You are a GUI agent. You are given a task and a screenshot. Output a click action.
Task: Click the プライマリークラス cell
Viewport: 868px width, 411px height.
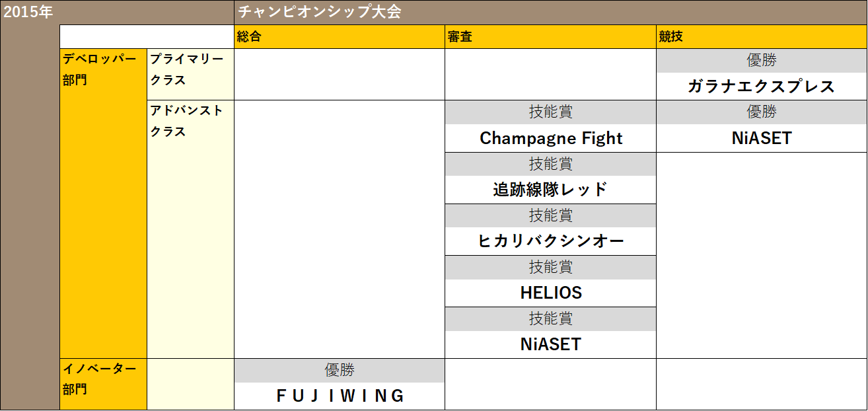(190, 69)
